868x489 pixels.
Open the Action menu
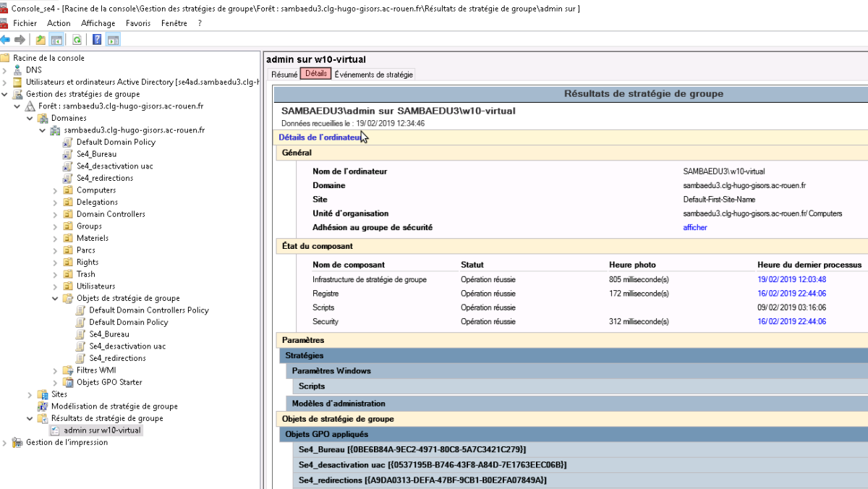(59, 23)
